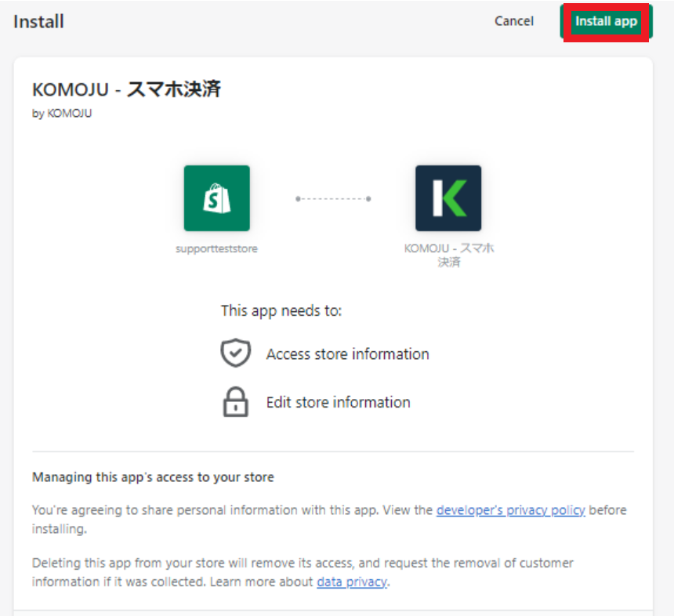Click the lock icon beside Edit store information
Image resolution: width=674 pixels, height=616 pixels.
(236, 402)
